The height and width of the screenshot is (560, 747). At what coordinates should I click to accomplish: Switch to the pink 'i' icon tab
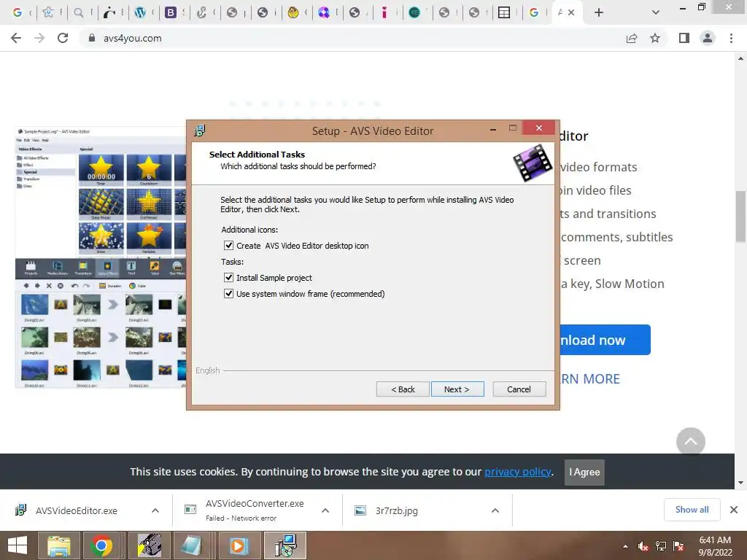384,12
